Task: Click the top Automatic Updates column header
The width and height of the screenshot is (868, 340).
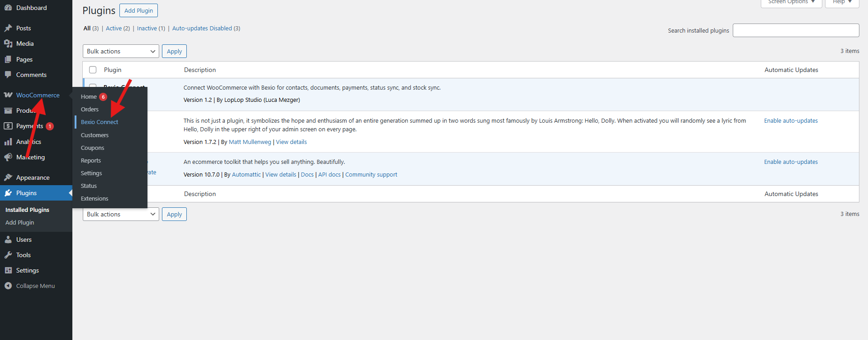Action: (791, 70)
